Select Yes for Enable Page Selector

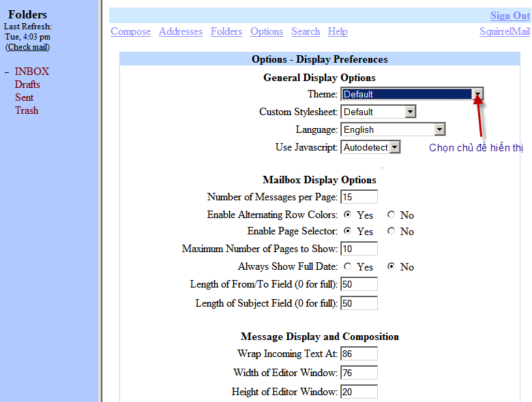point(347,231)
